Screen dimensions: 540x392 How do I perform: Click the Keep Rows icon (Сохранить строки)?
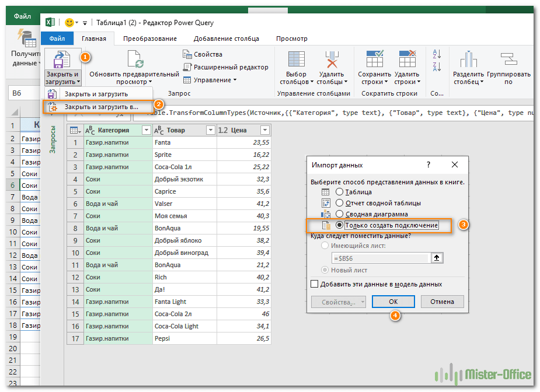point(374,60)
